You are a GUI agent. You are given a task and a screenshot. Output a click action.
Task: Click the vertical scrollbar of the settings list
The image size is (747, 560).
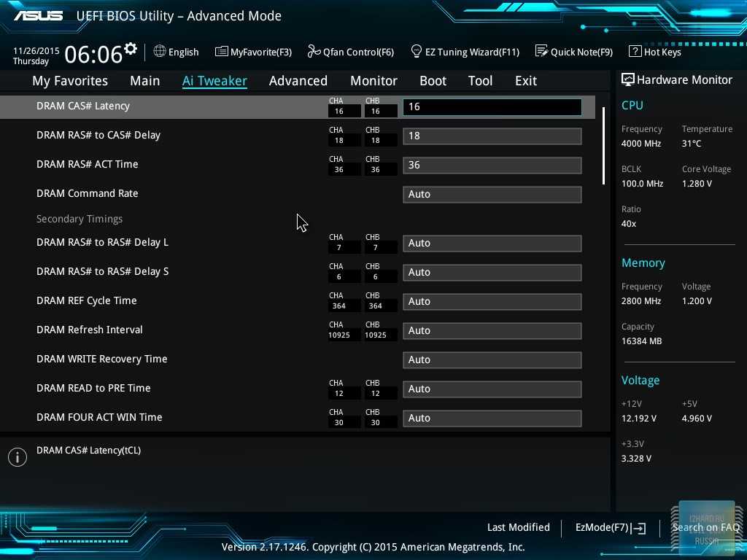(x=603, y=146)
